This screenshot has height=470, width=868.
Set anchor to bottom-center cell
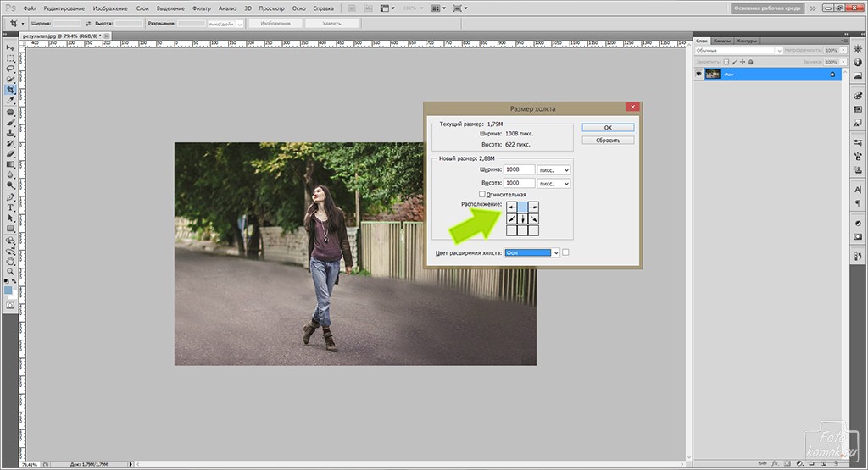tap(522, 230)
